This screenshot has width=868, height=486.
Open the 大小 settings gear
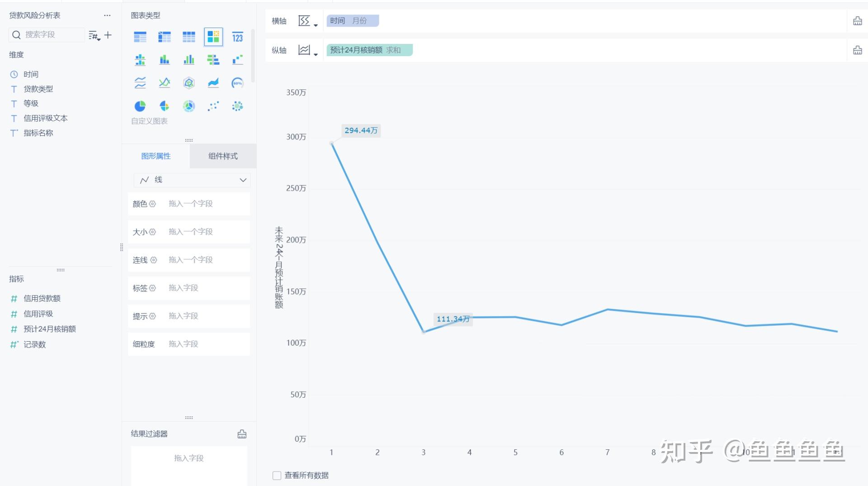coord(152,232)
